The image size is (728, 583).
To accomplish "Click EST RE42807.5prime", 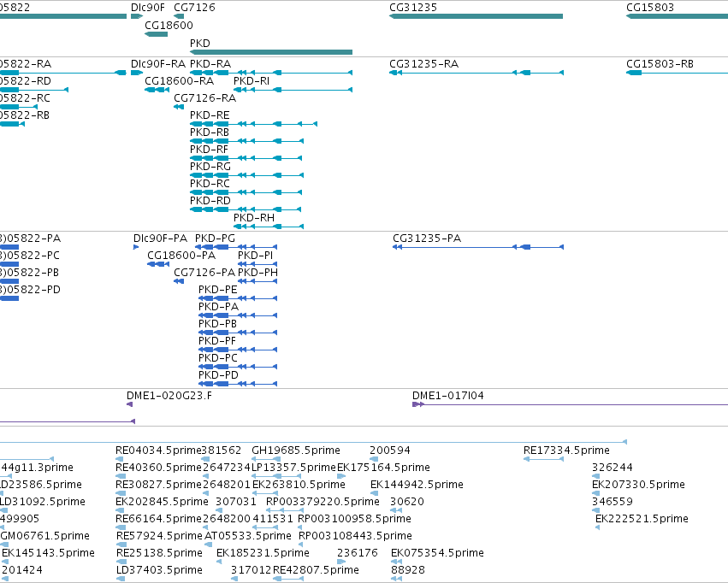I will (x=288, y=579).
